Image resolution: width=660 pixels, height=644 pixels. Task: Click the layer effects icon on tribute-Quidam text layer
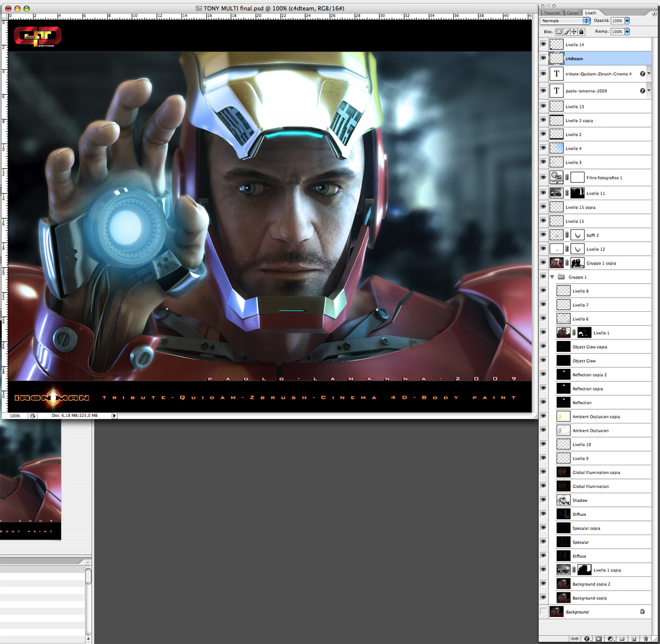(642, 74)
